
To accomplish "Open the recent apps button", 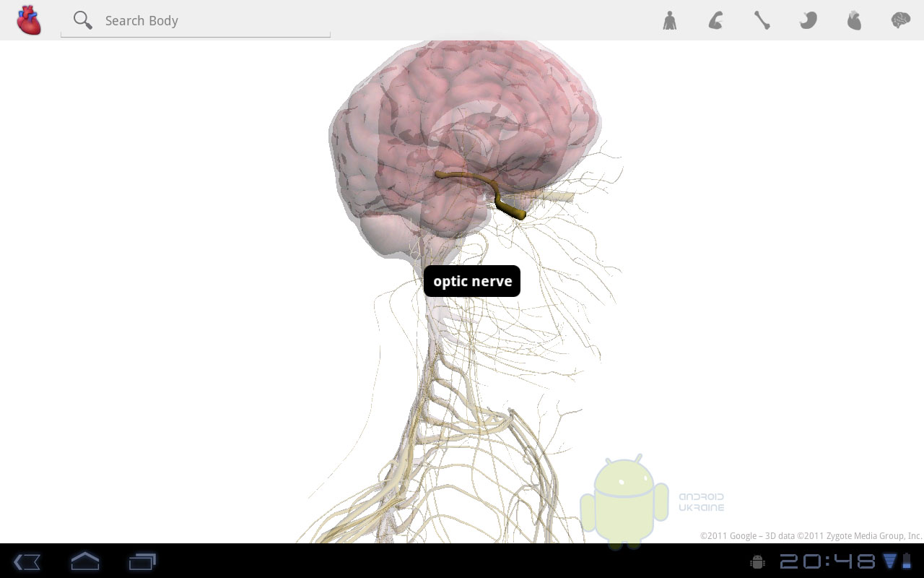I will coord(142,561).
